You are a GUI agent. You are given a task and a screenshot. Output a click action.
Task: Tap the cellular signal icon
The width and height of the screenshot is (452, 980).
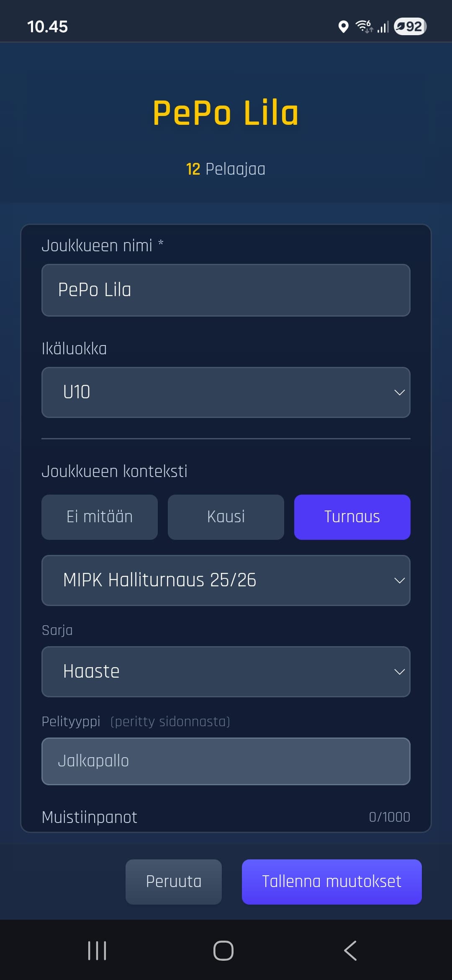(383, 27)
